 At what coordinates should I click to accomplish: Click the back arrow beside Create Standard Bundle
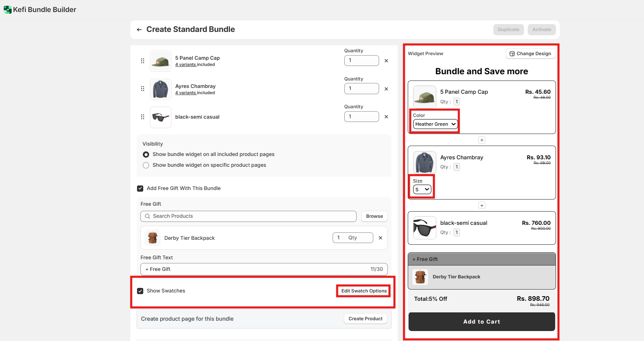pos(139,29)
